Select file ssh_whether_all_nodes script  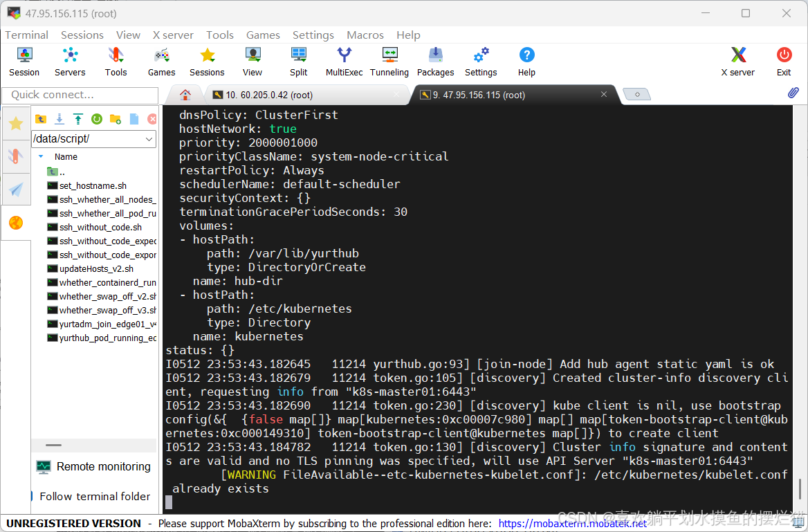click(102, 199)
